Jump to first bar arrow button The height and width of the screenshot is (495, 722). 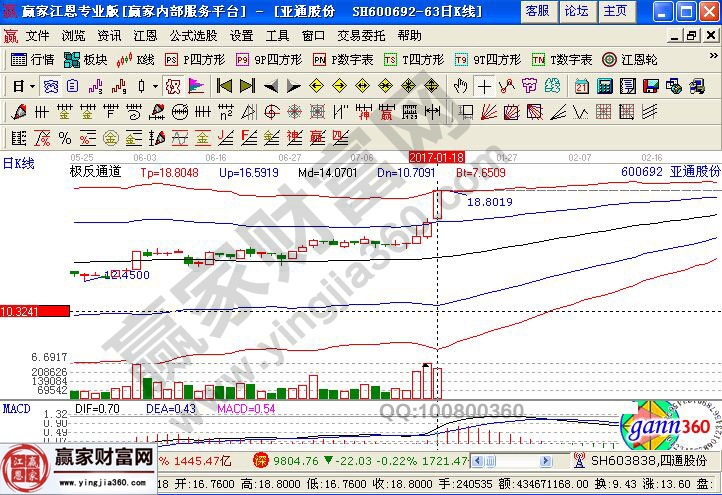click(224, 86)
